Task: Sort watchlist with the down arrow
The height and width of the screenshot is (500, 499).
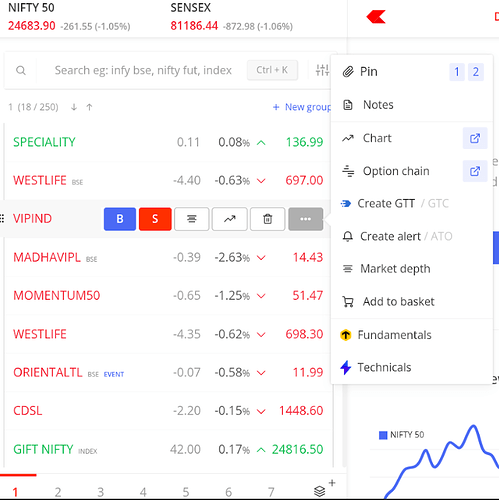Action: pos(74,107)
